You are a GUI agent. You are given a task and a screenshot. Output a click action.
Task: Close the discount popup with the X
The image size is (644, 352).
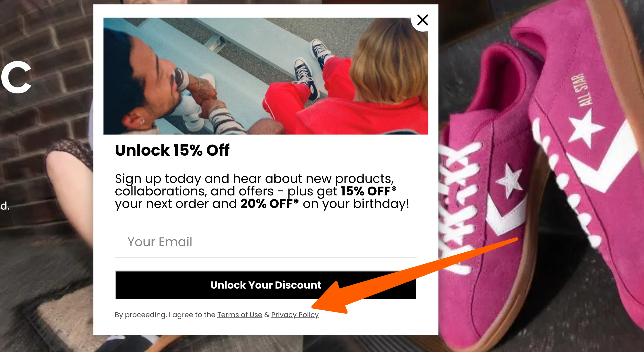click(x=422, y=20)
